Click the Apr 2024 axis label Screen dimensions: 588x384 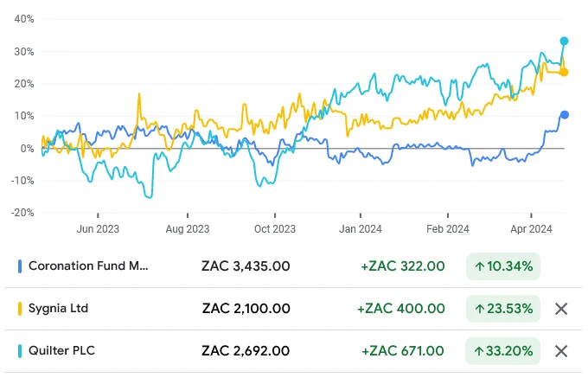click(x=531, y=228)
